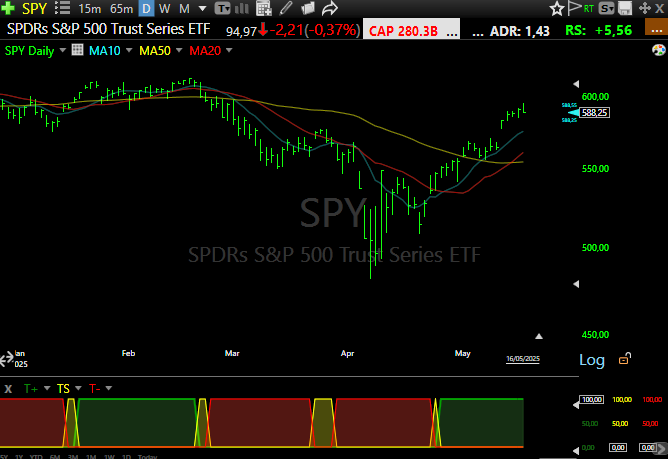Open the calendar grid icon in toolbar
Screen dimensions: 668x459
(x=264, y=8)
